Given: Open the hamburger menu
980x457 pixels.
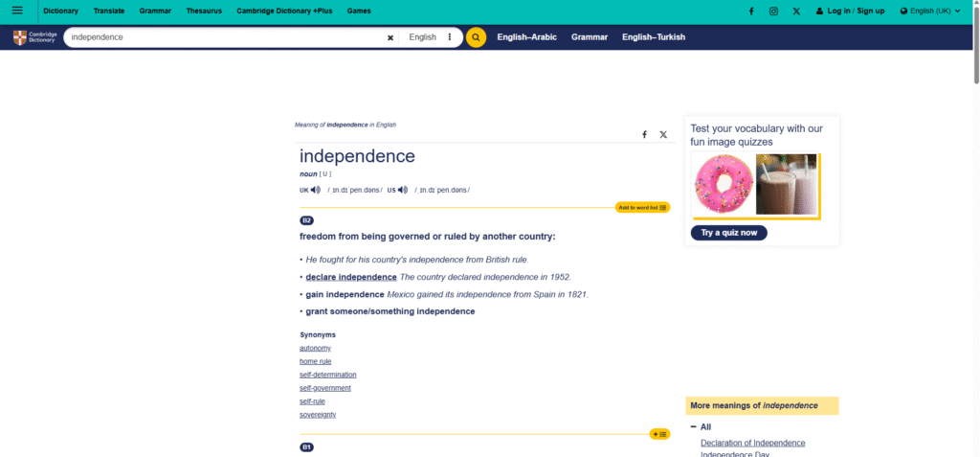Looking at the screenshot, I should [17, 11].
